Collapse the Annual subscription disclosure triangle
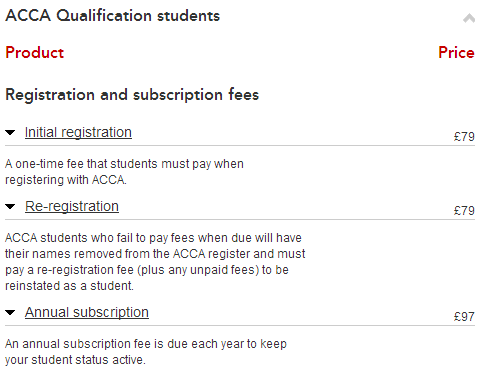Image resolution: width=504 pixels, height=384 pixels. [x=10, y=313]
